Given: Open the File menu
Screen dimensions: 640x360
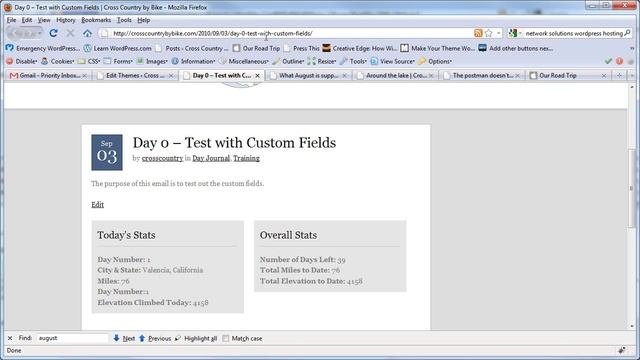Looking at the screenshot, I should coord(11,20).
